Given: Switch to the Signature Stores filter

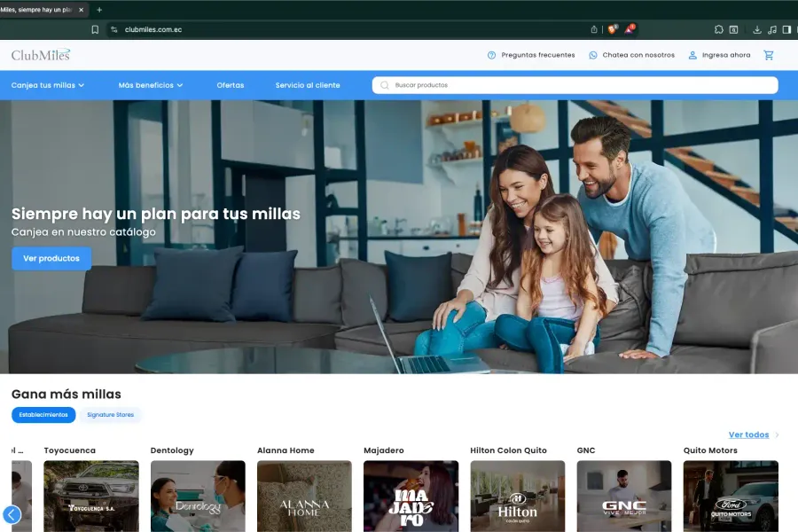Looking at the screenshot, I should 111,415.
